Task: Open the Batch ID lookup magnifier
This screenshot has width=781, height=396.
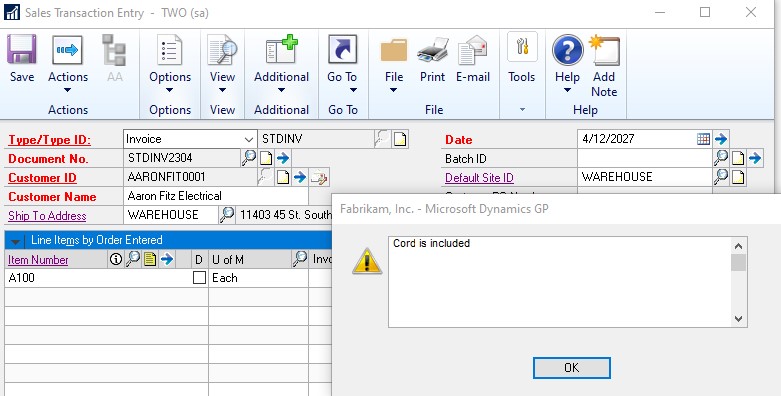Action: (721, 158)
